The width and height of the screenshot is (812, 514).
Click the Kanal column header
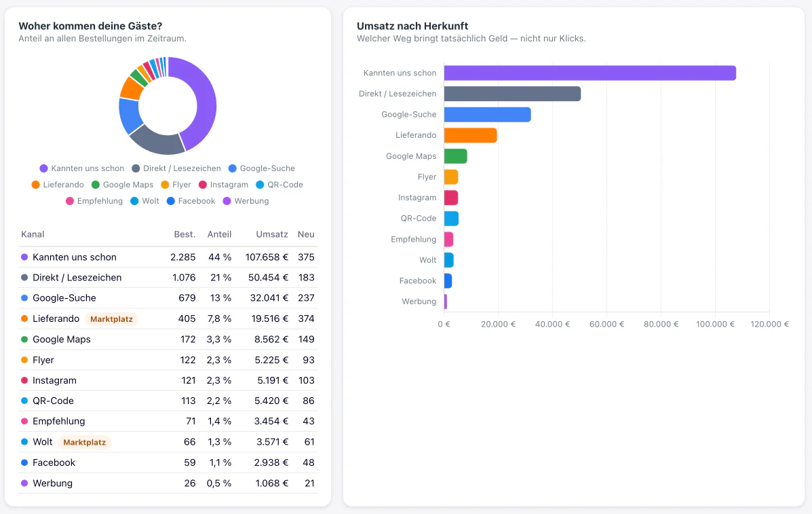(33, 234)
